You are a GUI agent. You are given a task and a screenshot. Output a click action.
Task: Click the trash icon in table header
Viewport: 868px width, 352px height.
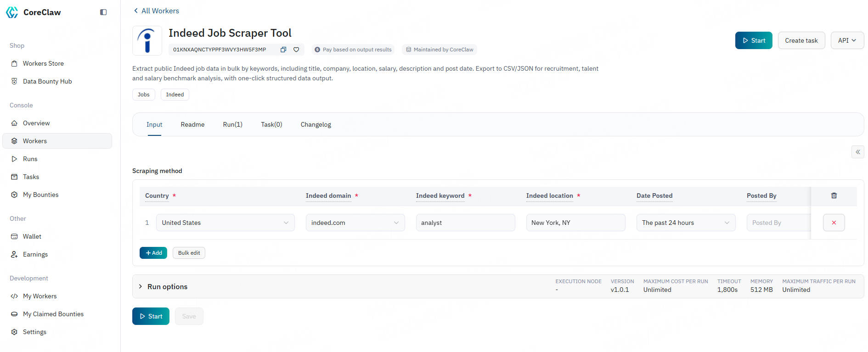(834, 196)
